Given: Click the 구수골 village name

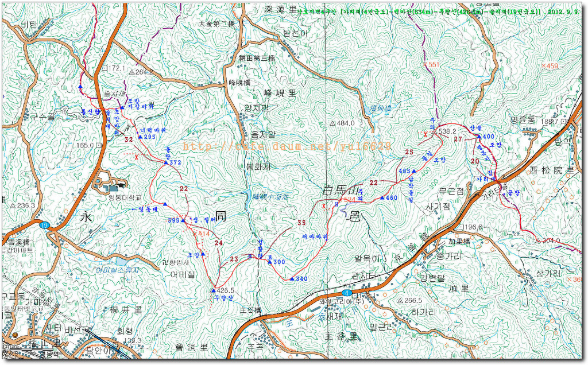Looking at the screenshot, I should (42, 117).
